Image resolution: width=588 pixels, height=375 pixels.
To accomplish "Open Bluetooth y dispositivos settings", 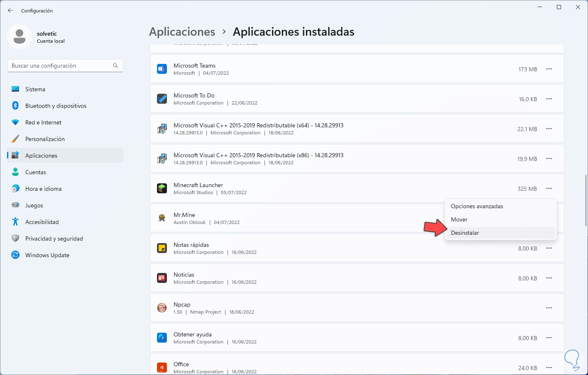I will 65,106.
